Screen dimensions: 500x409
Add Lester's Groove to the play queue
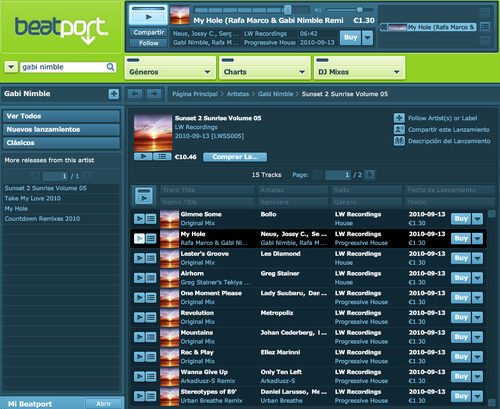[x=151, y=258]
